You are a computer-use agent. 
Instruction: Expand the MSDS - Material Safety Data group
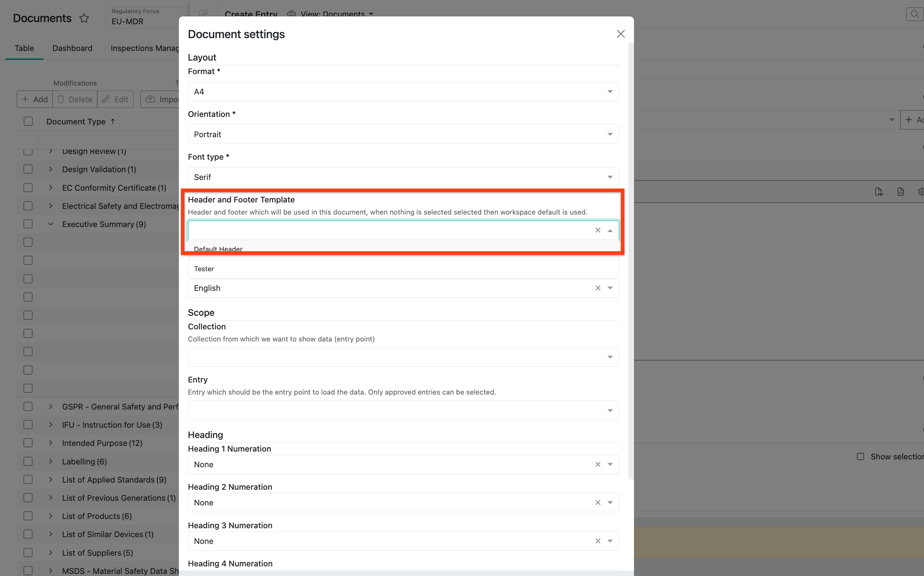coord(51,571)
